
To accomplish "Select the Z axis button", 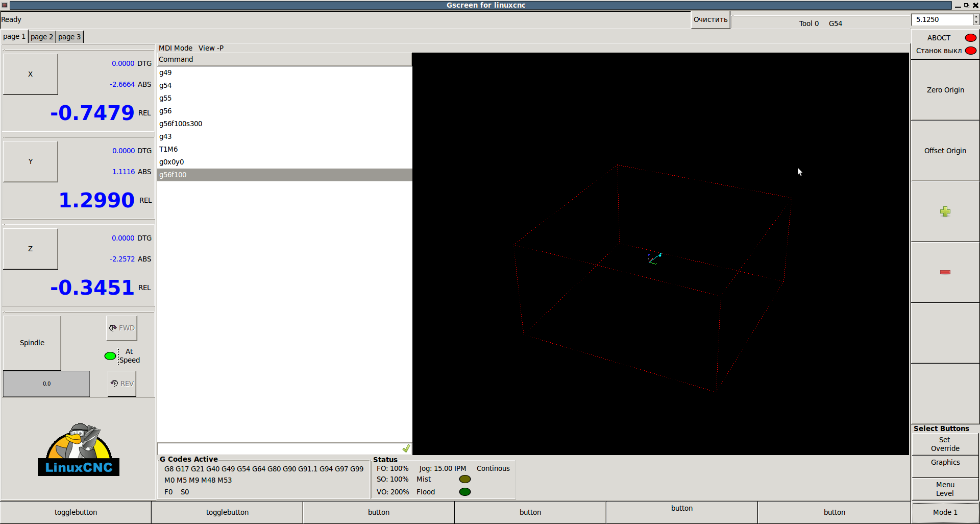I will (x=30, y=249).
